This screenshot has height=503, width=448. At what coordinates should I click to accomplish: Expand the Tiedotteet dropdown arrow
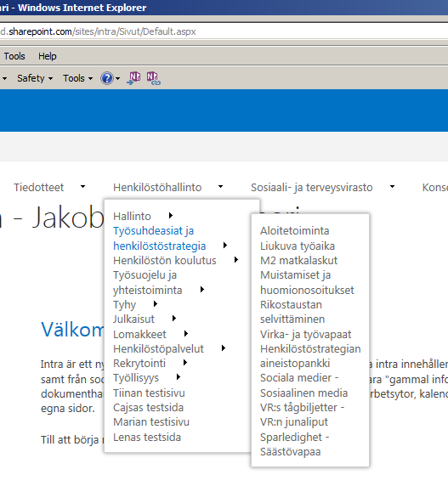click(x=82, y=187)
